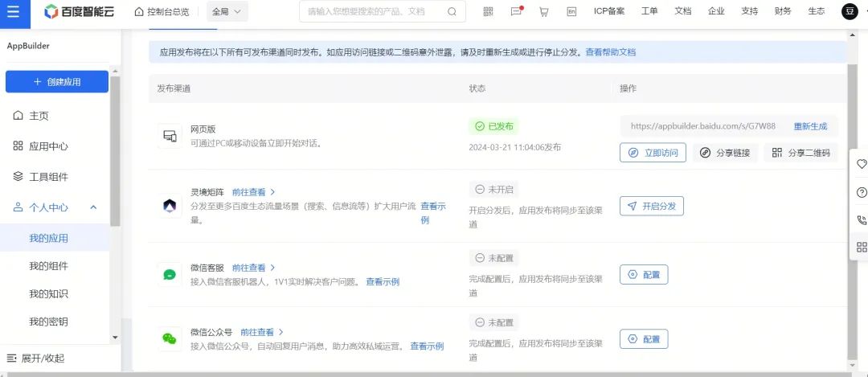Open the user avatar 豆
Screen dimensions: 868x377
[850, 11]
